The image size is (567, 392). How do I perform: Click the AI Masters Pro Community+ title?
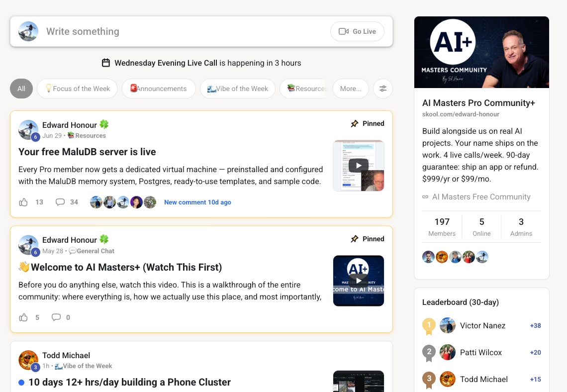[478, 103]
